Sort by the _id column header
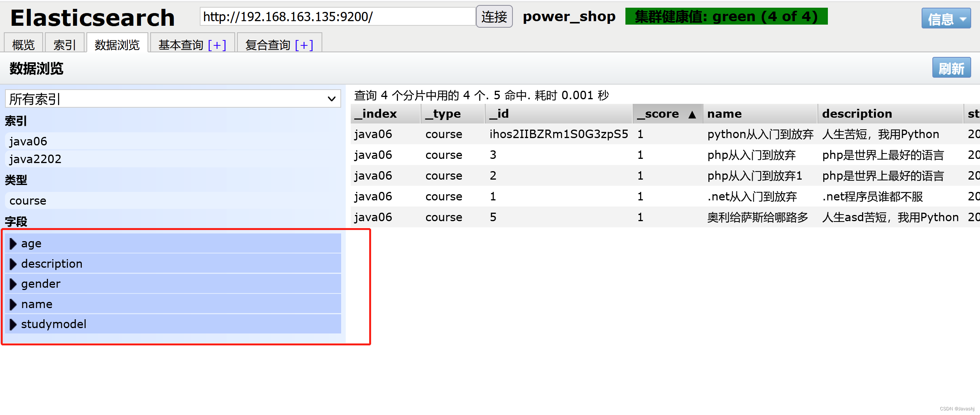Image resolution: width=980 pixels, height=415 pixels. (559, 114)
